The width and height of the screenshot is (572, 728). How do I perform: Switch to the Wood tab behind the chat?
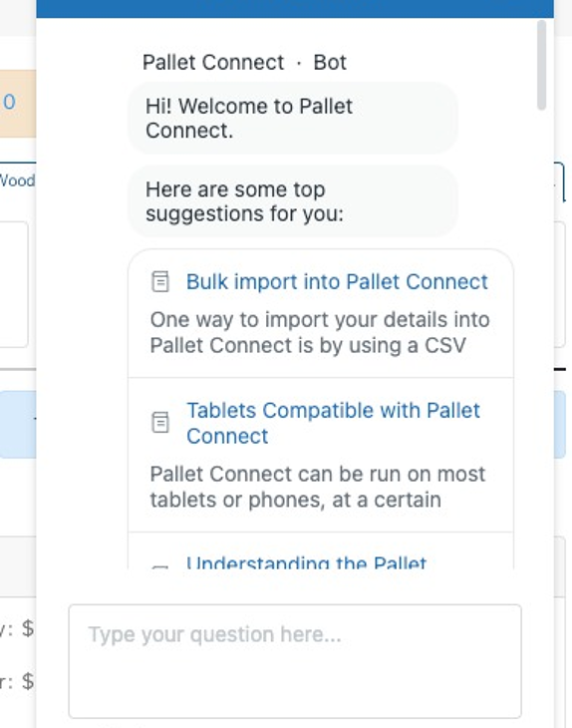tap(18, 181)
